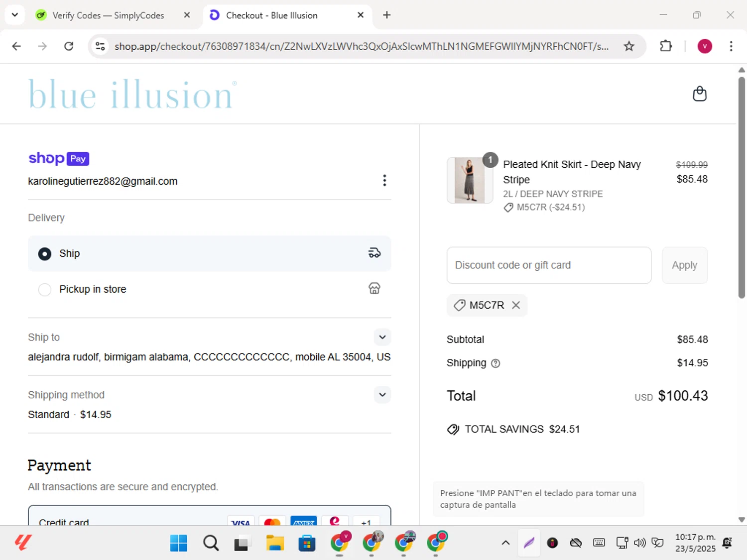Screen dimensions: 747x560
Task: Close the Checkout - Blue Illusion tab
Action: point(361,15)
